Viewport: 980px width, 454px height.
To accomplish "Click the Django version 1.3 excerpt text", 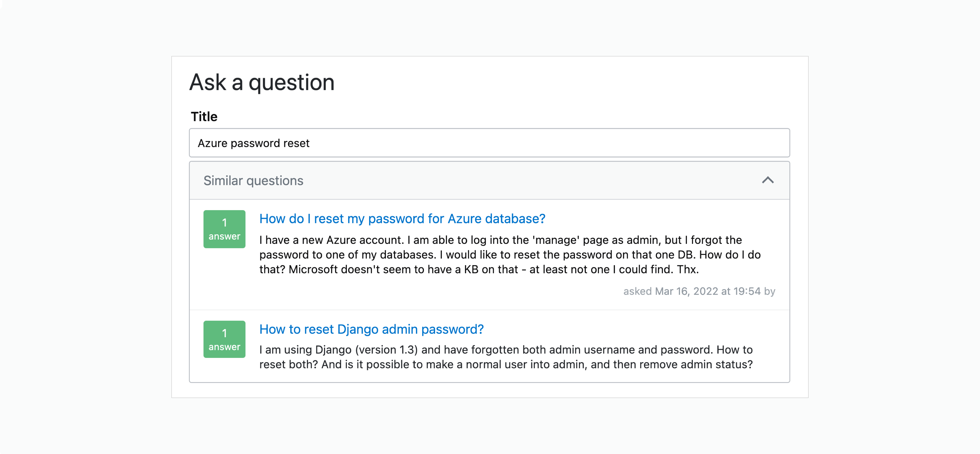I will (506, 357).
